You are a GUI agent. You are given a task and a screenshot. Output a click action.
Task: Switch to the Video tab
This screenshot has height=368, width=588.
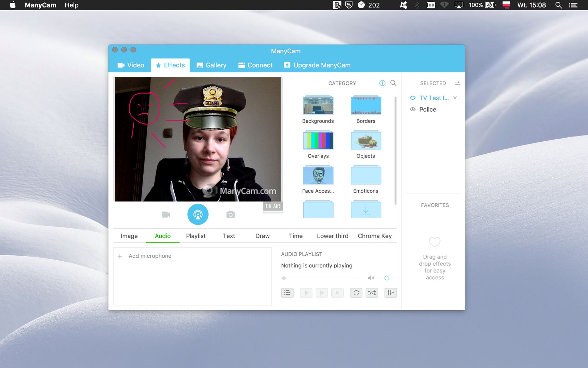(131, 65)
